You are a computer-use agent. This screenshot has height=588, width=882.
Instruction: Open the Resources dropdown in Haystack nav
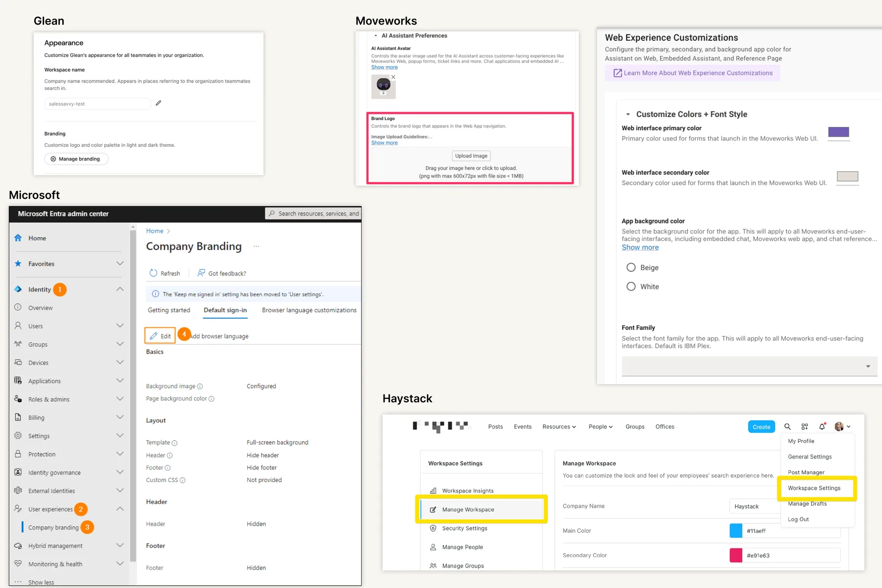[x=559, y=426]
